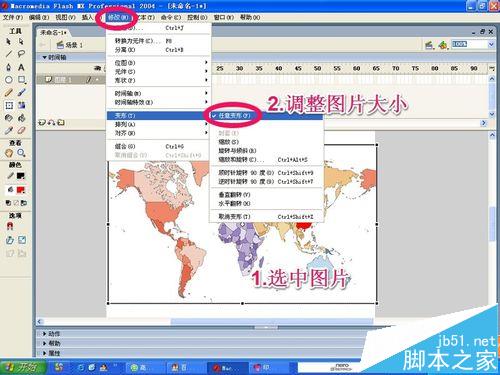The image size is (500, 375).
Task: Open the 文件 menu
Action: 13,17
